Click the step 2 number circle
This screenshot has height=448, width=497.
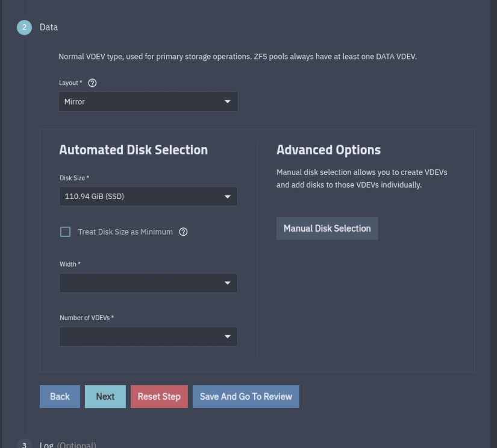coord(25,27)
